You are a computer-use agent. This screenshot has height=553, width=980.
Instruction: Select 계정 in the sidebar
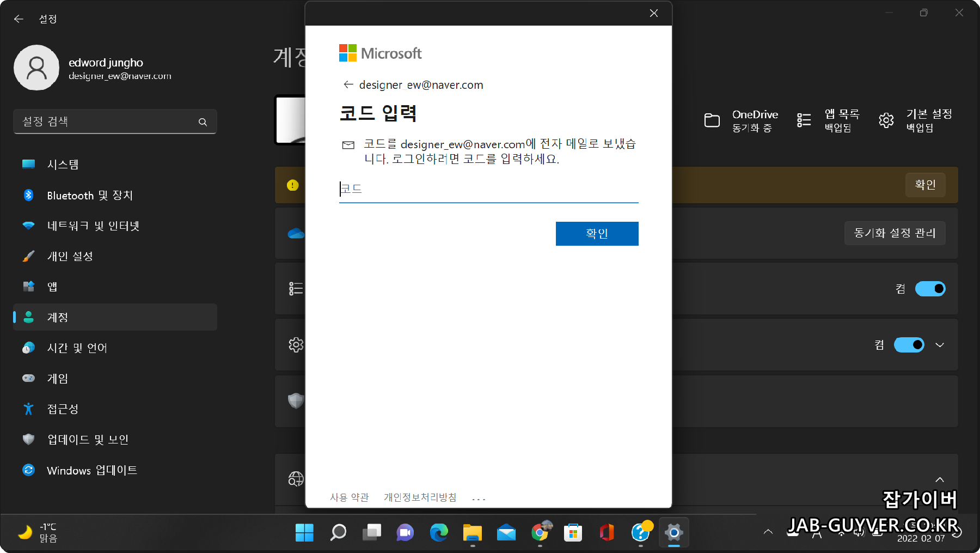pyautogui.click(x=115, y=317)
